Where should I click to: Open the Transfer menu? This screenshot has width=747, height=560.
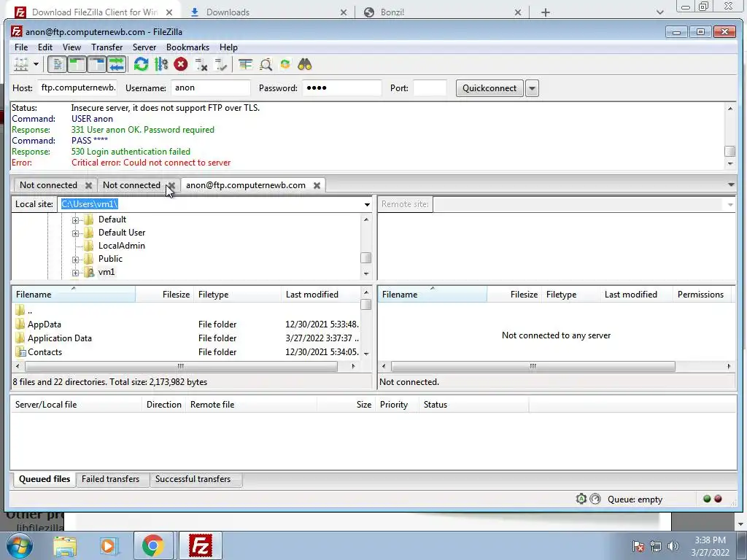pos(107,47)
